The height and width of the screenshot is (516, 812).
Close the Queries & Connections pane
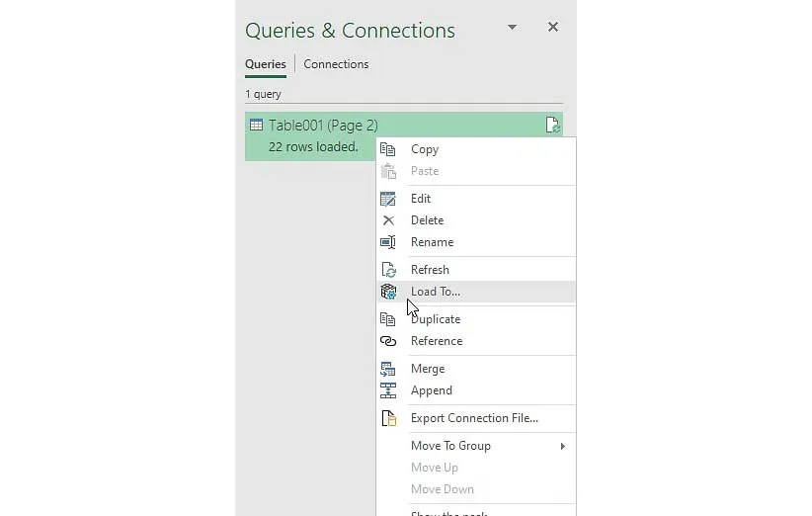(x=553, y=28)
